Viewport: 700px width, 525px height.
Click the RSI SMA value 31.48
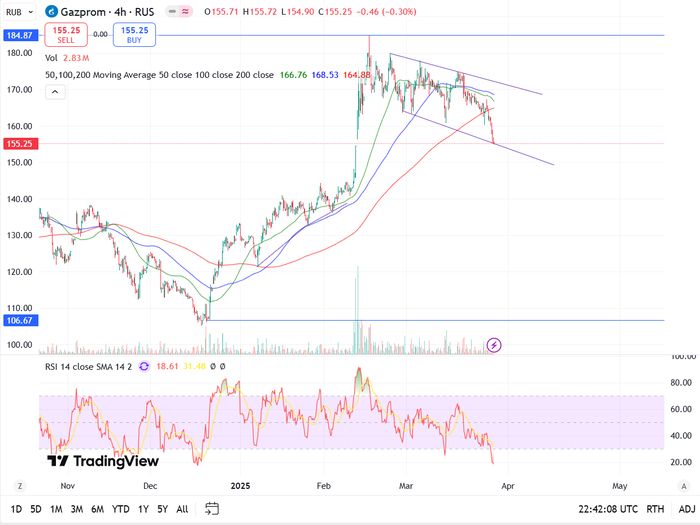194,367
